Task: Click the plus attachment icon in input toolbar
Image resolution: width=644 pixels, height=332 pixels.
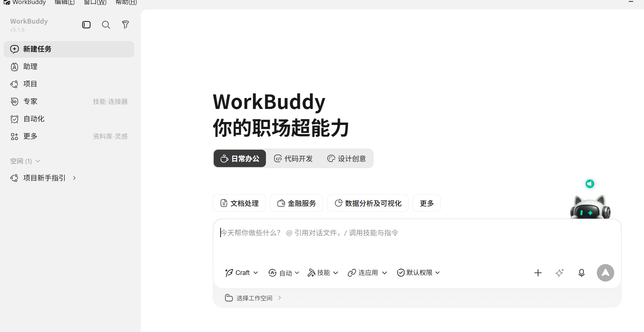Action: click(x=538, y=273)
